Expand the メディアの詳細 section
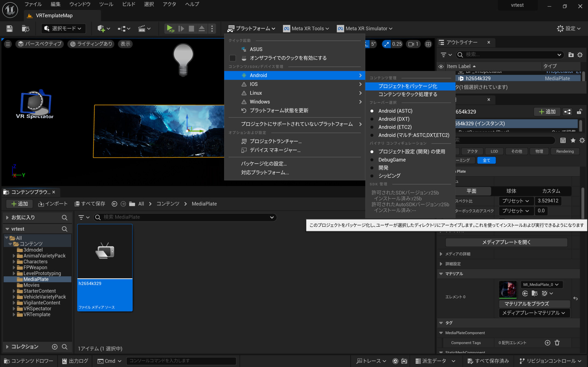This screenshot has width=588, height=367. [441, 254]
